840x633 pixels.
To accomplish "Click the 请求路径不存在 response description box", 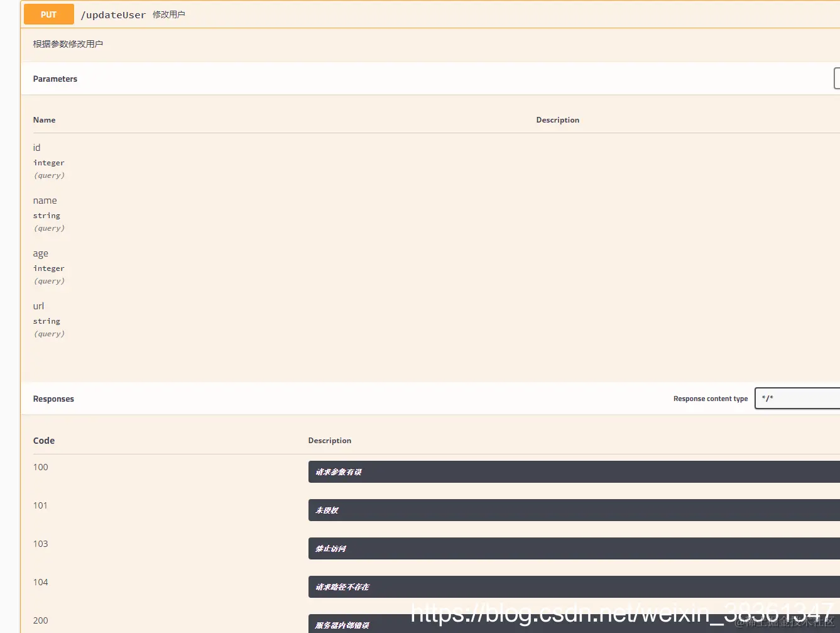I will pyautogui.click(x=574, y=587).
